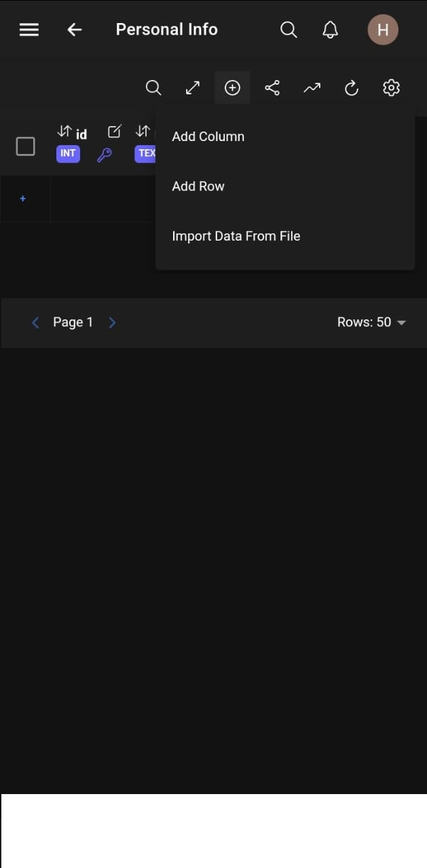427x868 pixels.
Task: Click the top bar search icon
Action: 289,30
